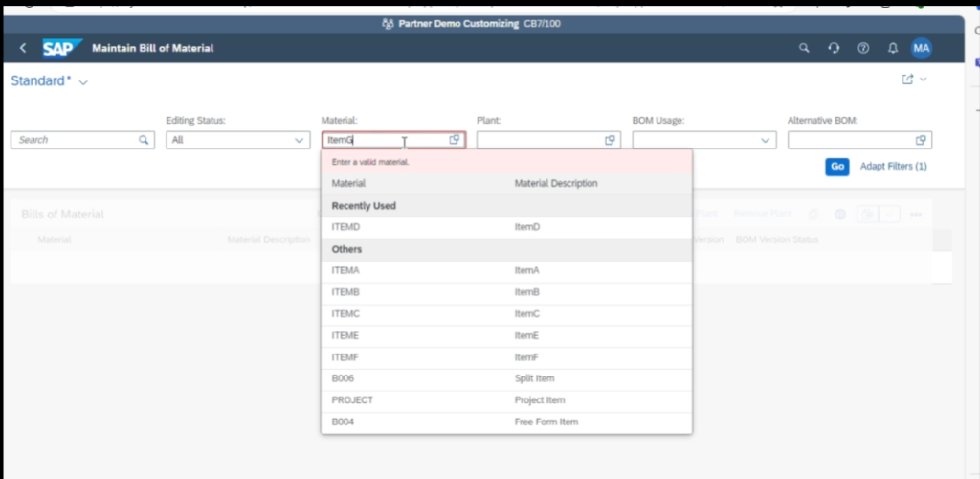This screenshot has height=479, width=980.
Task: Open the MA user profile avatar
Action: pyautogui.click(x=921, y=48)
